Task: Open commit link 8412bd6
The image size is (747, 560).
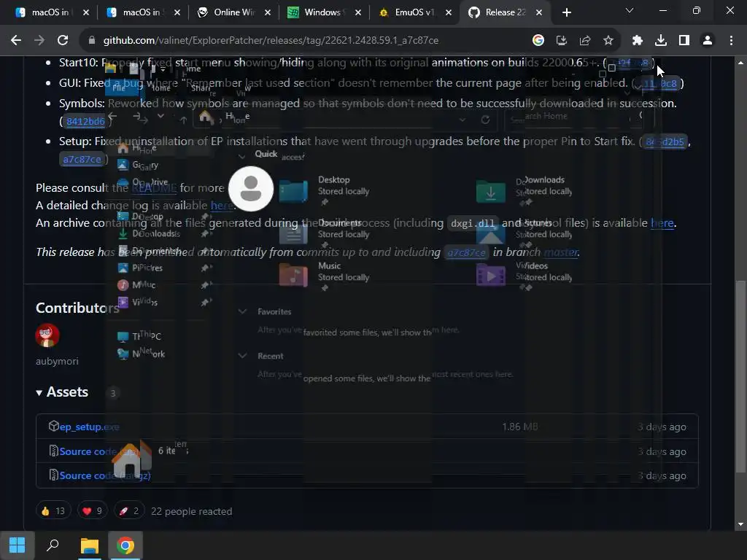Action: (x=85, y=122)
